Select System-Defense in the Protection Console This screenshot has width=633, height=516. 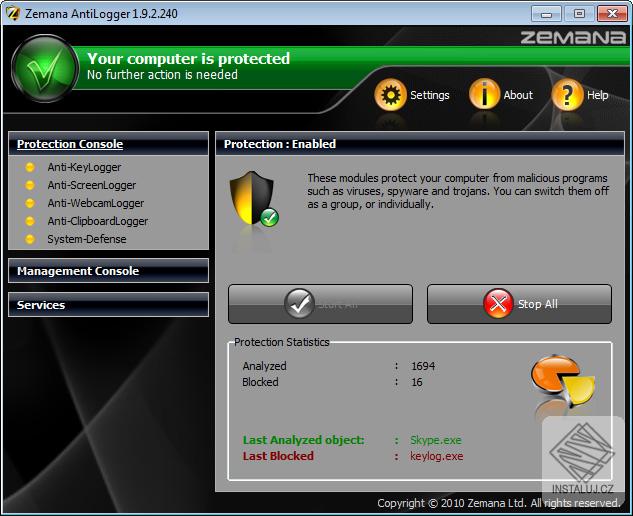coord(87,239)
